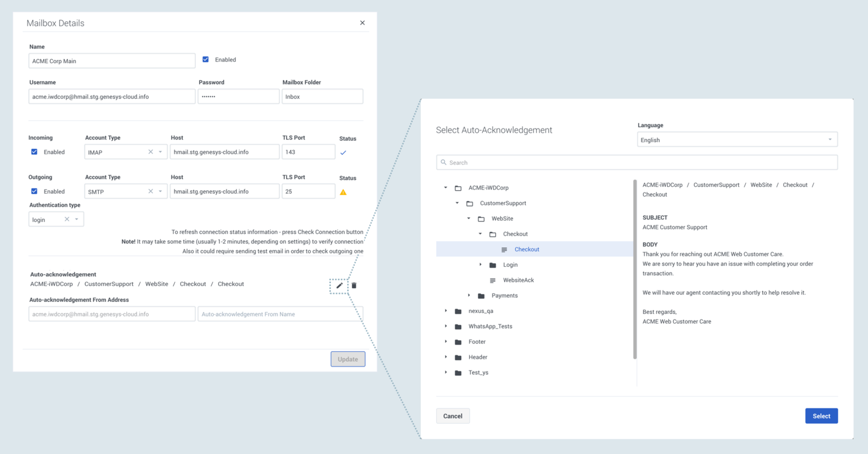Click the WhatsApp_Tests folder icon
868x454 pixels.
(458, 326)
